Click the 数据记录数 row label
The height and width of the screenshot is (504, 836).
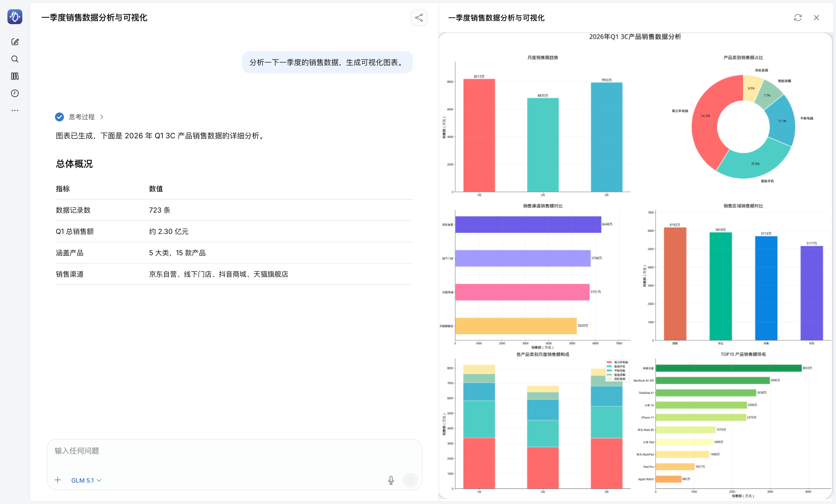click(73, 210)
